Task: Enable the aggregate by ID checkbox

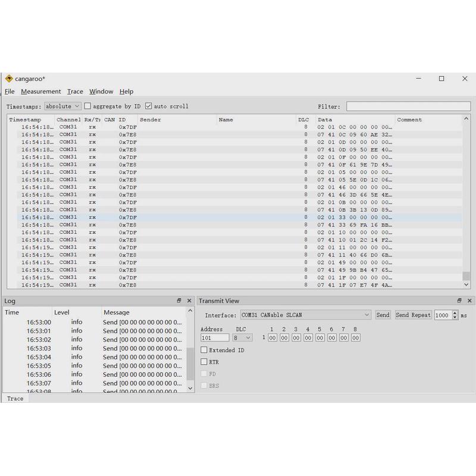Action: 87,106
